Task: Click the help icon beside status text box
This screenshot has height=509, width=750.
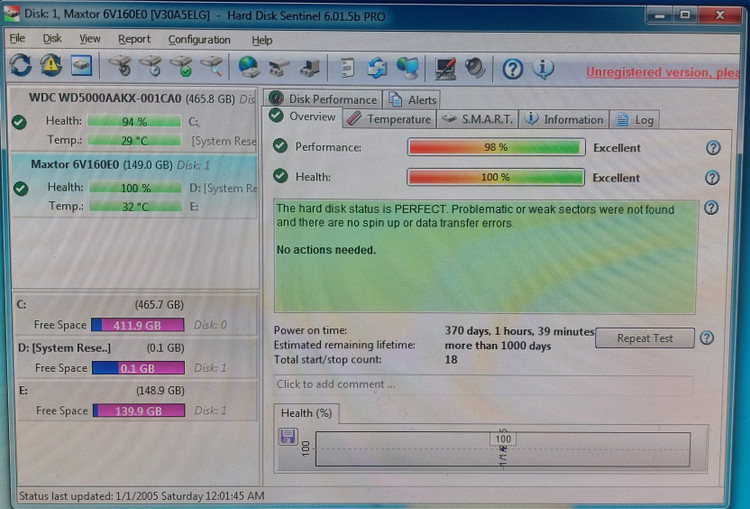Action: [x=711, y=208]
